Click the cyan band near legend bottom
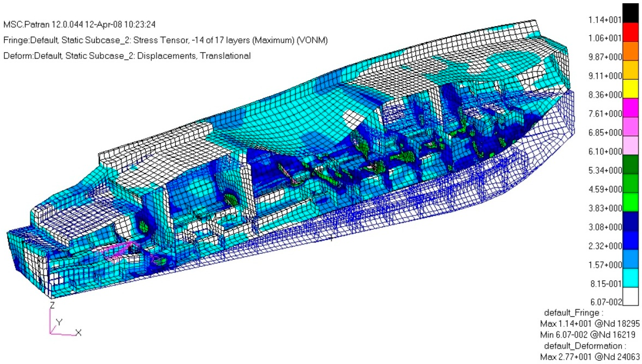Screen dimensions: 642x364 point(630,278)
